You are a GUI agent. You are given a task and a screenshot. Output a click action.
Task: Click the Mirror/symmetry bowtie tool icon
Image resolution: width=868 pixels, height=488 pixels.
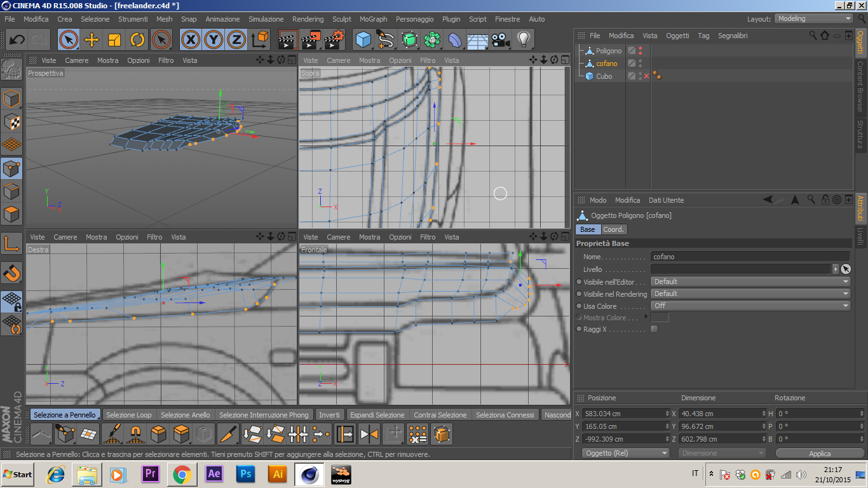tap(369, 434)
